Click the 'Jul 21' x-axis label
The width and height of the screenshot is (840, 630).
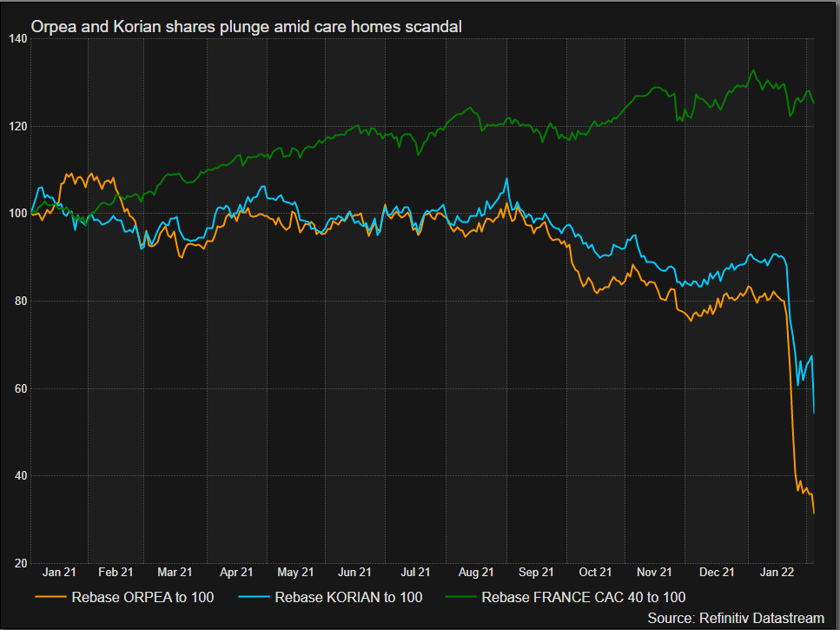point(414,572)
